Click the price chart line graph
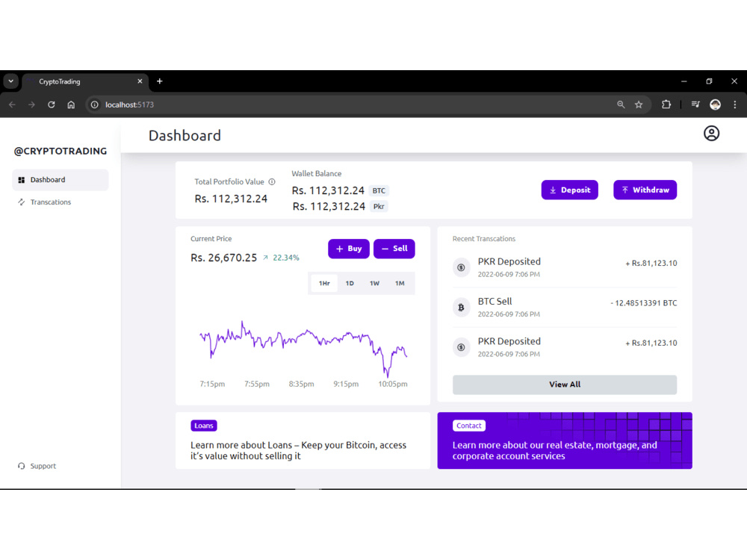 point(303,348)
